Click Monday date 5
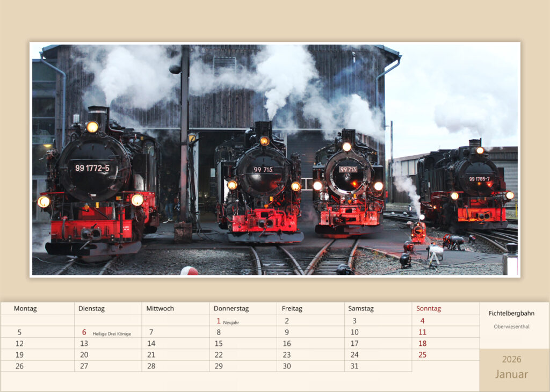550x392 pixels. click(x=19, y=332)
